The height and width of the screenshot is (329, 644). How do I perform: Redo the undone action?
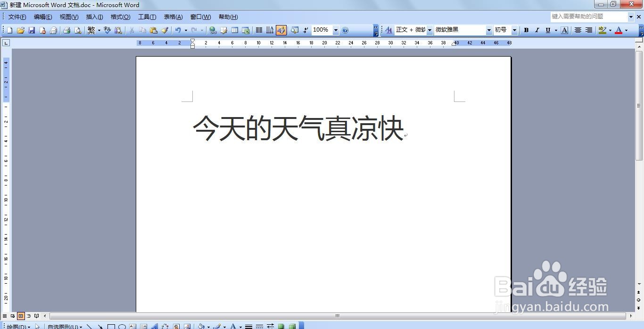[x=194, y=30]
